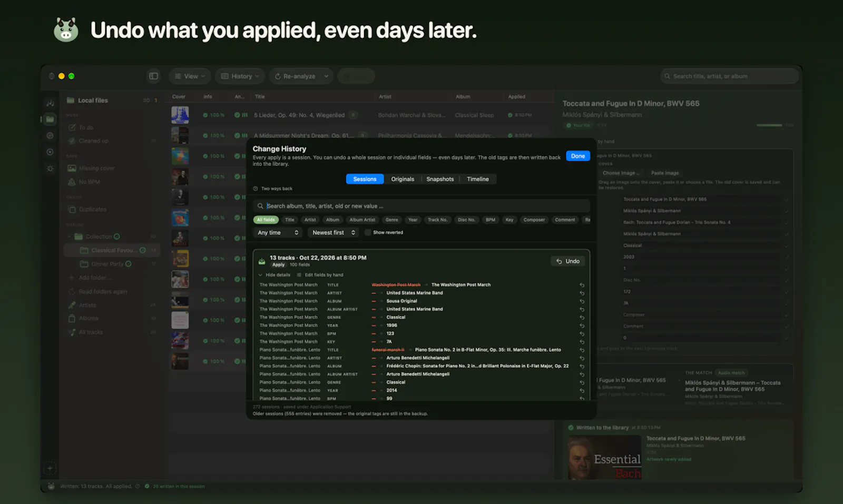This screenshot has height=504, width=843.
Task: Click the Change History search field
Action: 421,206
